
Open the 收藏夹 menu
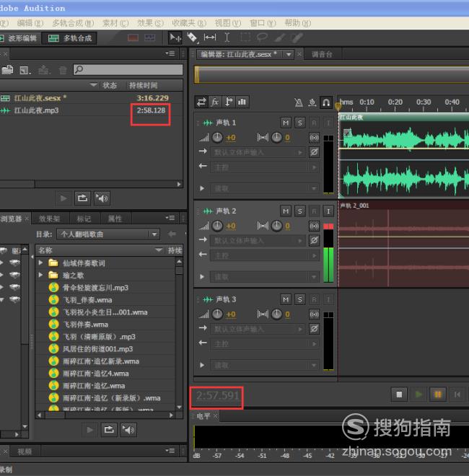pos(189,23)
